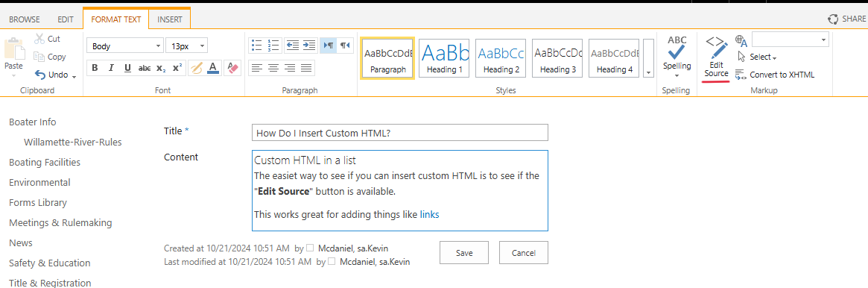
Task: Apply the Heading 4 style
Action: (614, 58)
